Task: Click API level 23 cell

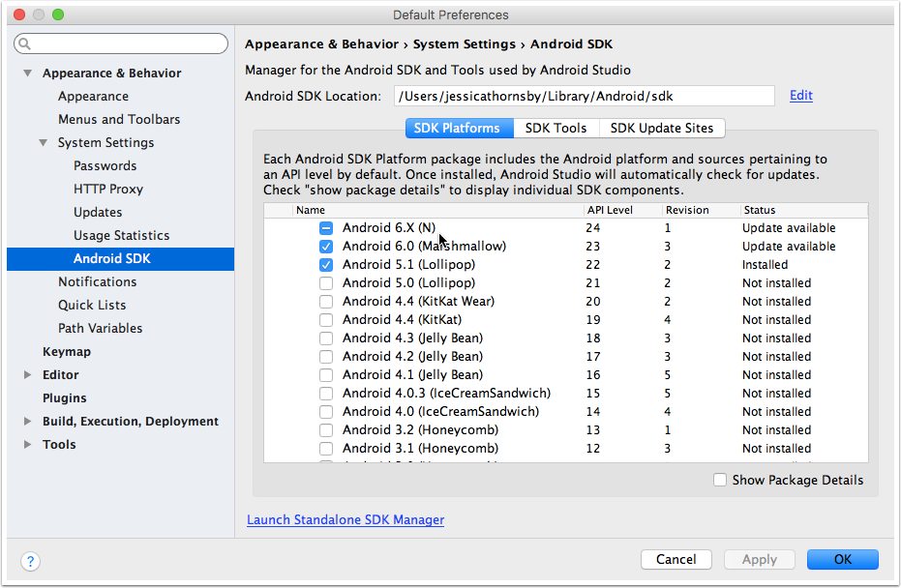Action: coord(593,247)
